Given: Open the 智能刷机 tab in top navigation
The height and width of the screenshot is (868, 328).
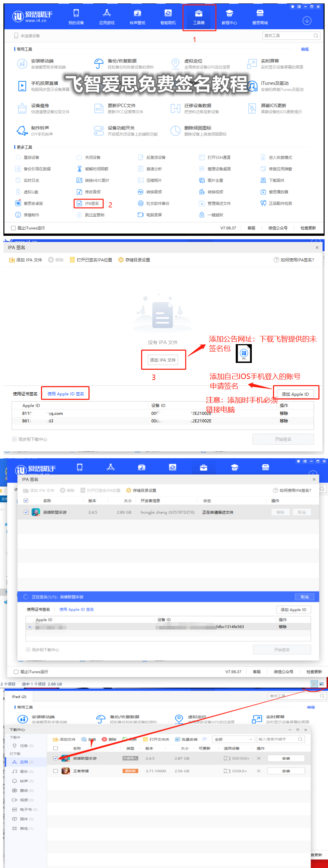Looking at the screenshot, I should pyautogui.click(x=168, y=17).
